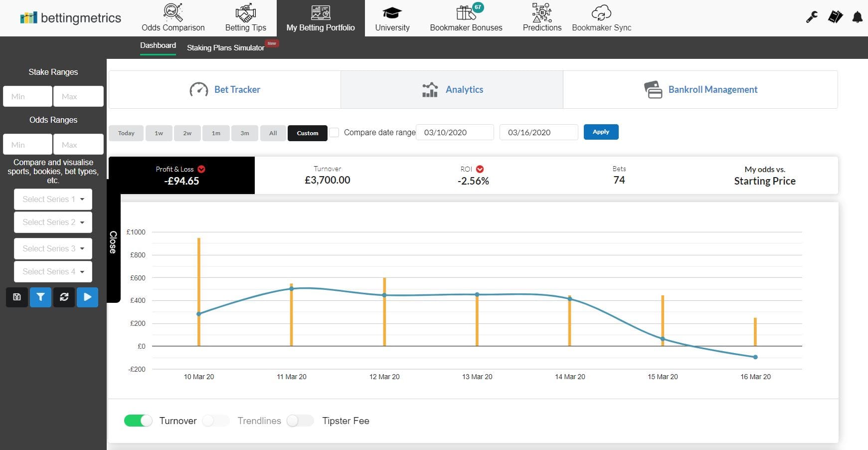Viewport: 868px width, 450px height.
Task: Click the blue play arrow button
Action: (88, 297)
